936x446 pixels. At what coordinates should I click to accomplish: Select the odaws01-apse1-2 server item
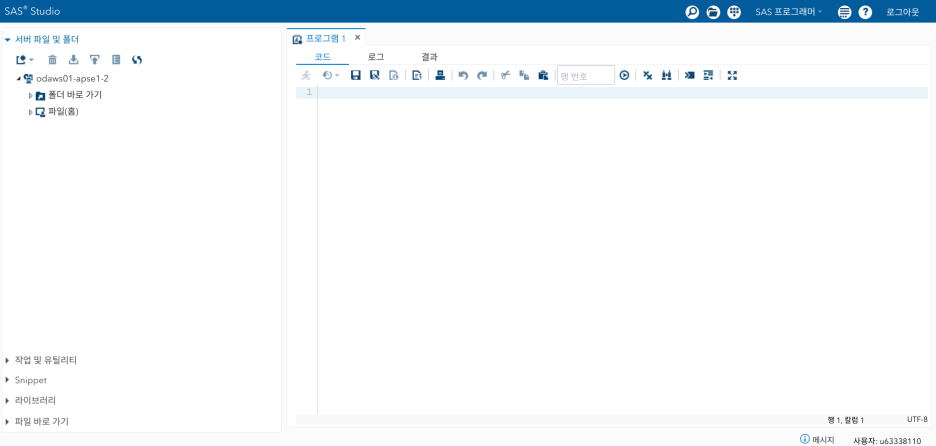pos(72,78)
